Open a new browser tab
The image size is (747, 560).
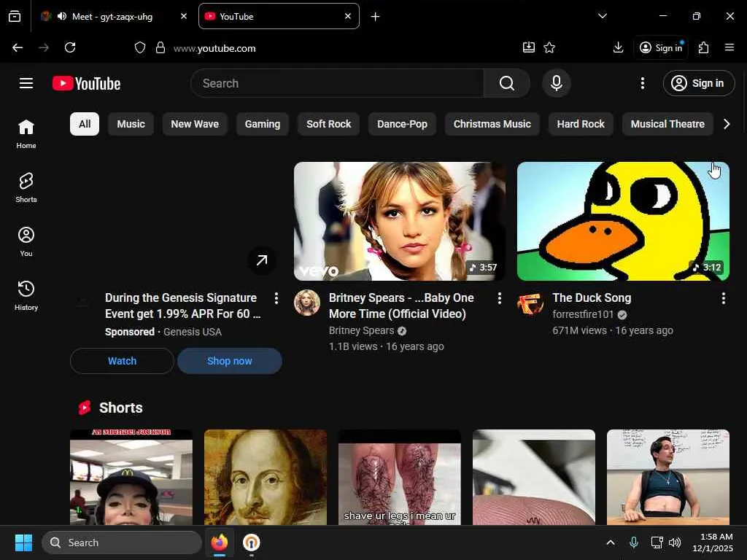[376, 17]
